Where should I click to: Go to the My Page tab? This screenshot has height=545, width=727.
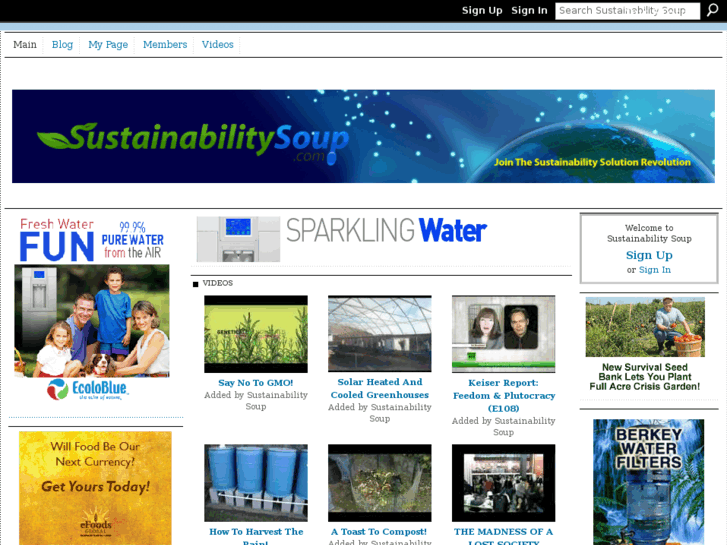pyautogui.click(x=108, y=45)
